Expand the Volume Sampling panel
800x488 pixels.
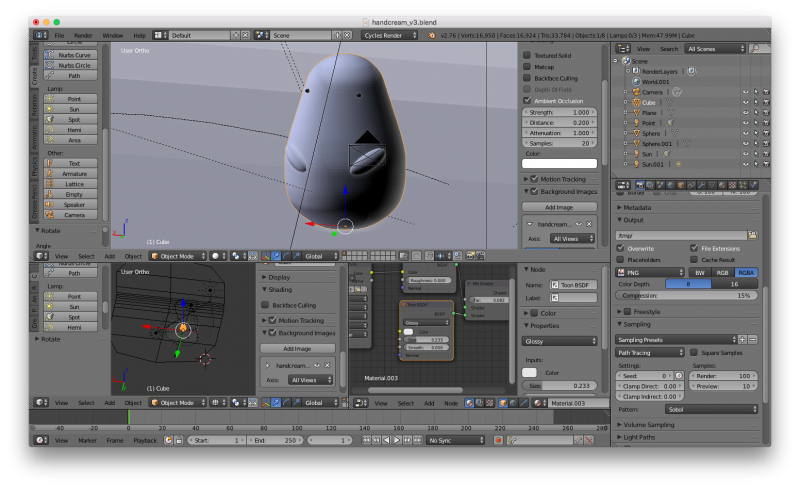[648, 424]
